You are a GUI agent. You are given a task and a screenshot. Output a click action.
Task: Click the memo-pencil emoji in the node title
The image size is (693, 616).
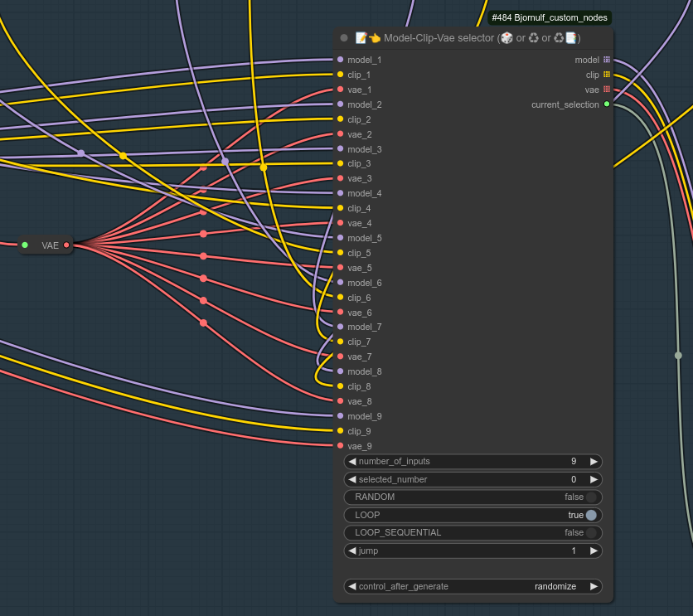(361, 37)
